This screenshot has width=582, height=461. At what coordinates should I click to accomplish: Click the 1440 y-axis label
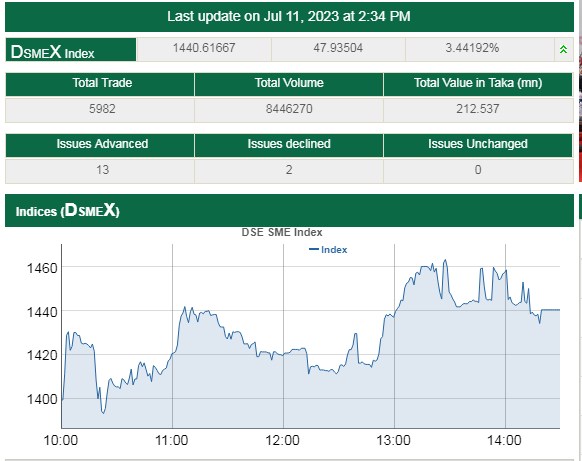42,312
